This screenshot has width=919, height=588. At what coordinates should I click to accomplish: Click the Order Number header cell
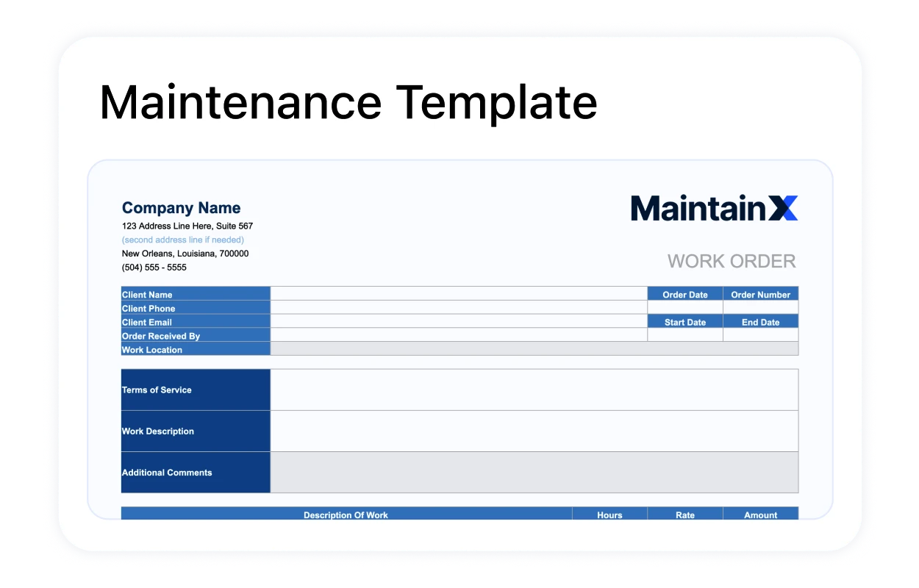[761, 294]
